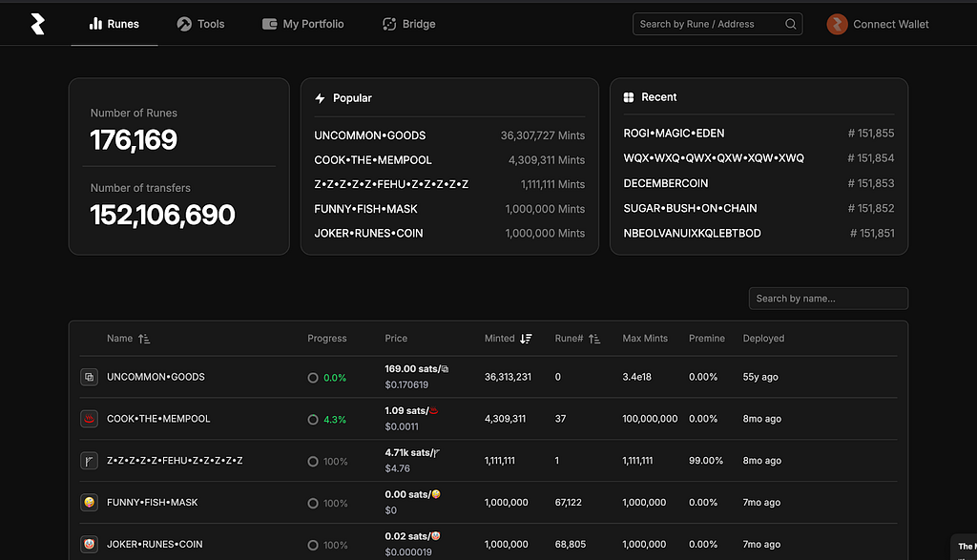Focus the Search by name field
Image resolution: width=977 pixels, height=560 pixels.
(x=828, y=299)
